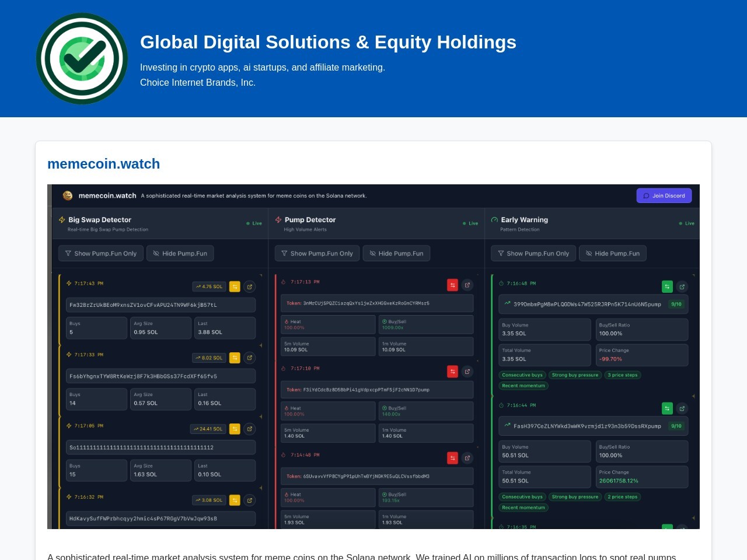Image resolution: width=747 pixels, height=560 pixels.
Task: Click the Buy/Sell 140.00x value
Action: click(391, 414)
